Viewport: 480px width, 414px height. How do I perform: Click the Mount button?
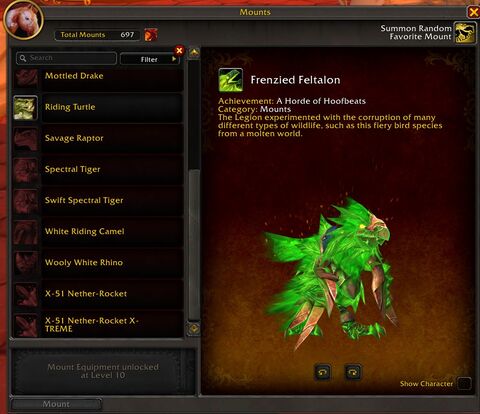tap(56, 404)
